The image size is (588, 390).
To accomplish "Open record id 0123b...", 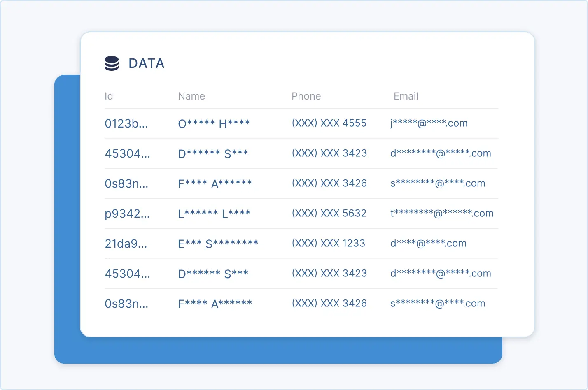I will click(x=126, y=123).
